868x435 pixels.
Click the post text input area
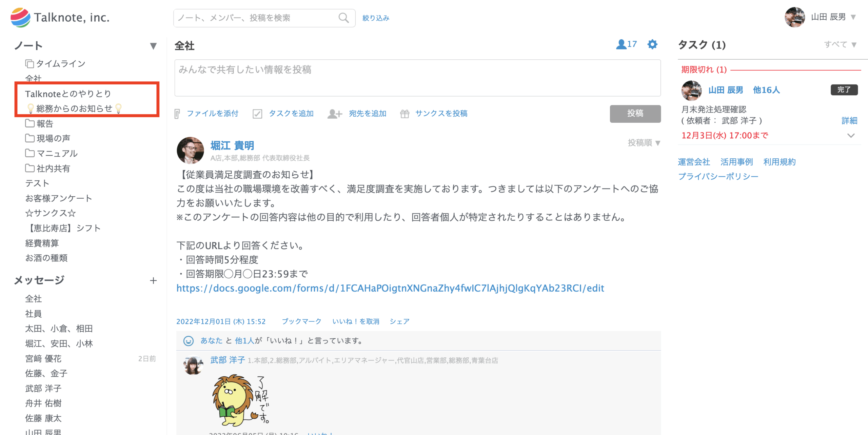[x=417, y=78]
